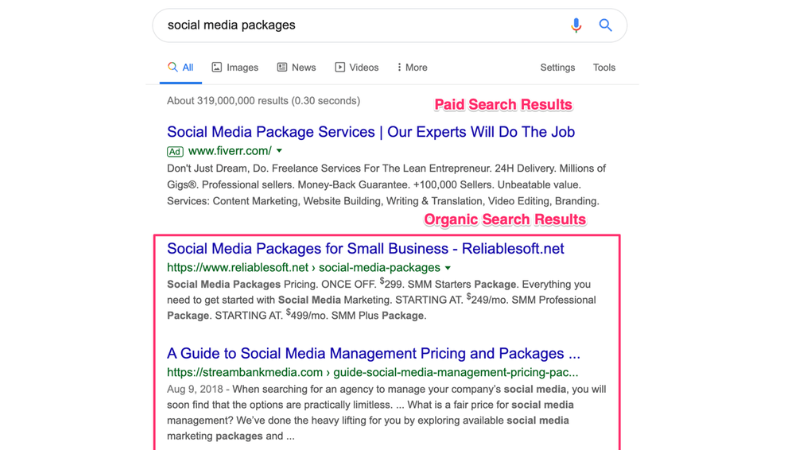Click the blue magnifying glass search icon
This screenshot has height=450, width=800.
[x=605, y=25]
